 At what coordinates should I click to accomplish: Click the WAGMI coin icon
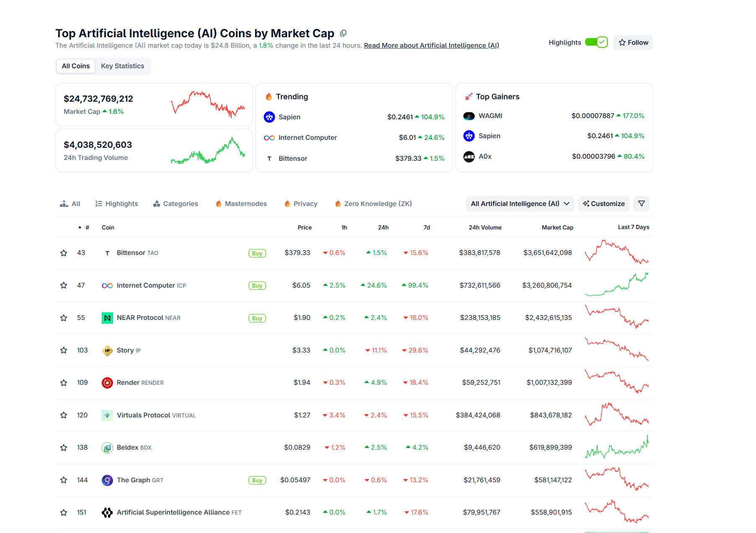pyautogui.click(x=469, y=116)
